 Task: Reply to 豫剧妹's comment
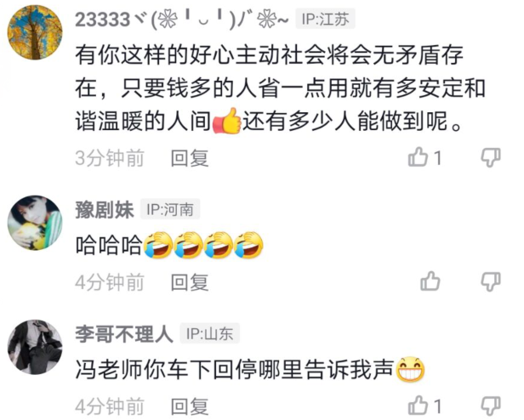click(x=190, y=282)
